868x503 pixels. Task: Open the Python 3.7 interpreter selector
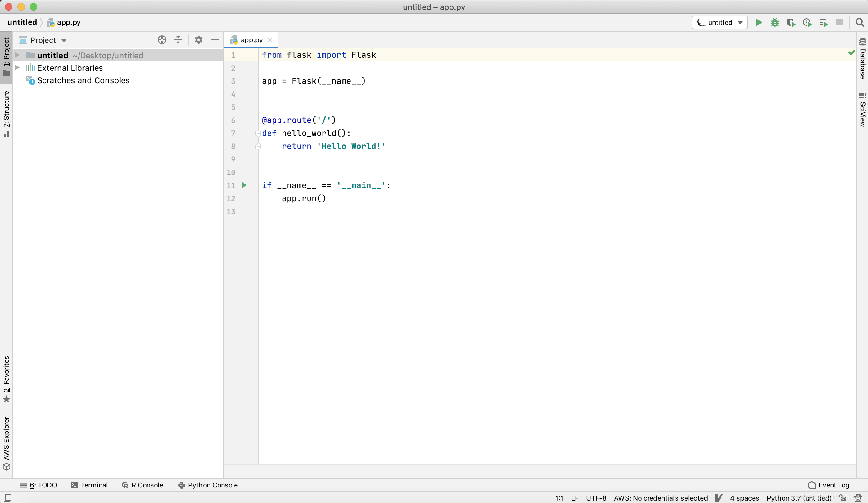pyautogui.click(x=799, y=498)
